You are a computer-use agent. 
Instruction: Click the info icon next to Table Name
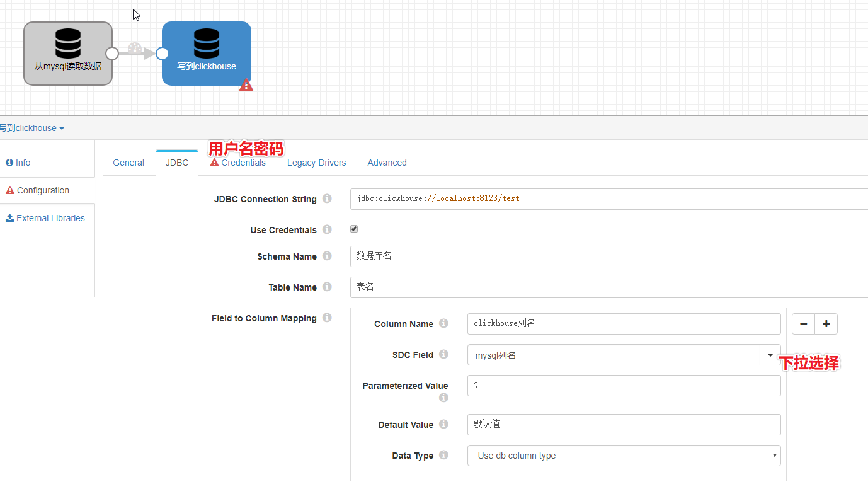327,287
